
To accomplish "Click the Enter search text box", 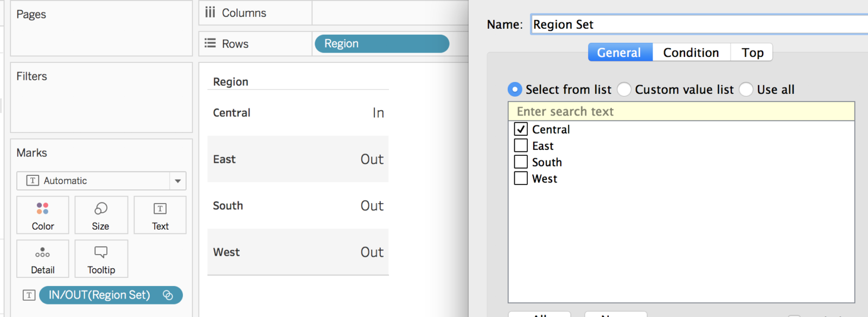I will (681, 111).
